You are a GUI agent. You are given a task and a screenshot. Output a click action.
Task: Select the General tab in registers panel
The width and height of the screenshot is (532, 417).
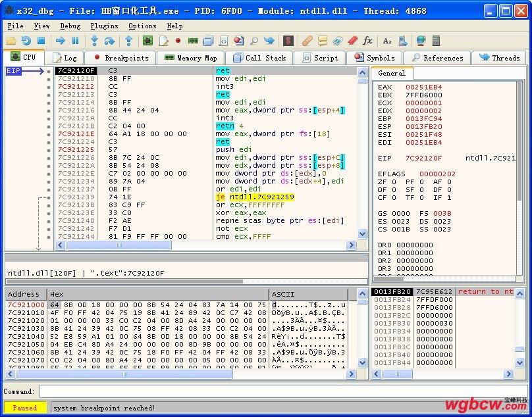(x=392, y=73)
